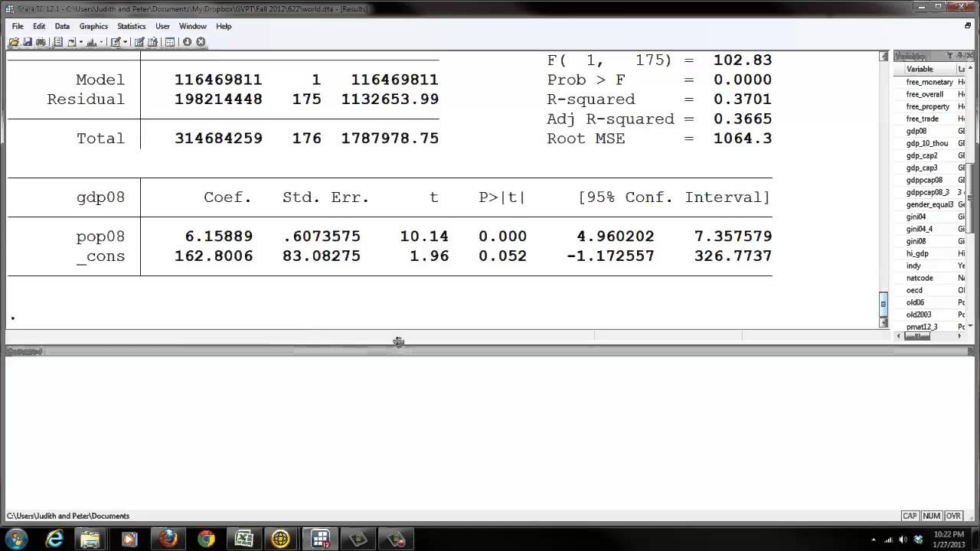
Task: Expand the Graph icon dropdown arrow
Action: pyautogui.click(x=101, y=42)
